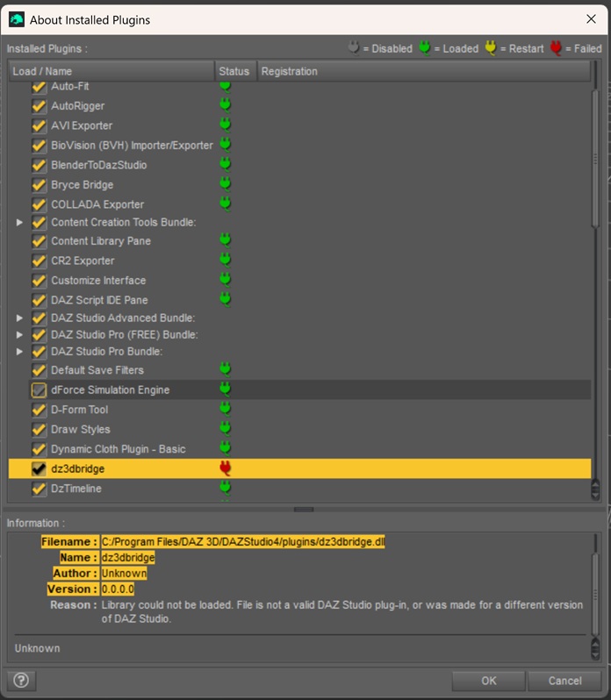
Task: Expand the Content Creation Tools Bundle
Action: pyautogui.click(x=19, y=222)
